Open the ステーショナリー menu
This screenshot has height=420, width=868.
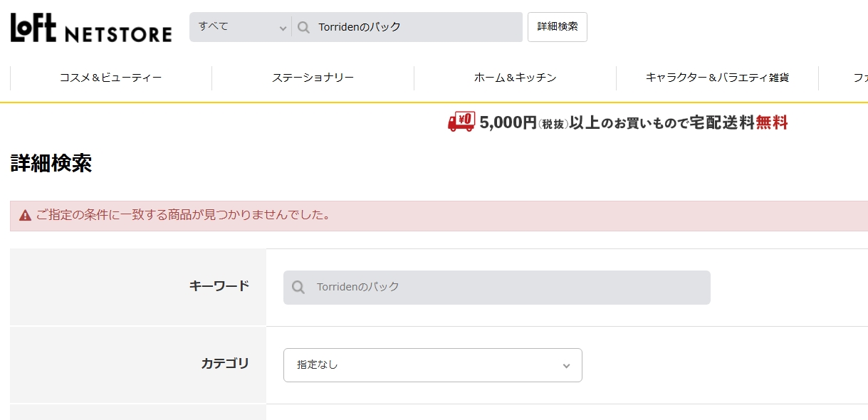click(313, 78)
